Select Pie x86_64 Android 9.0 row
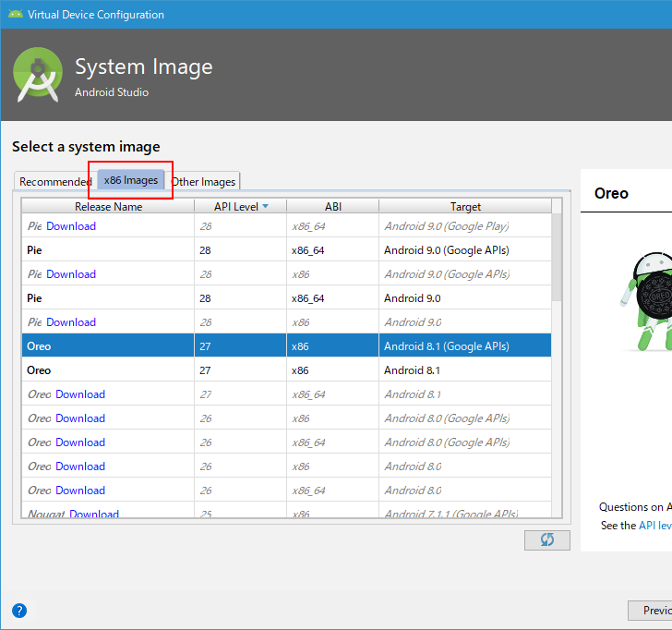Viewport: 672px width, 630px height. [x=286, y=298]
